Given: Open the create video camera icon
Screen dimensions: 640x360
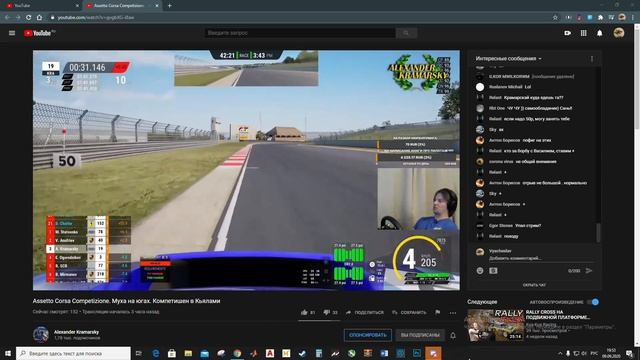Looking at the screenshot, I should pos(567,33).
